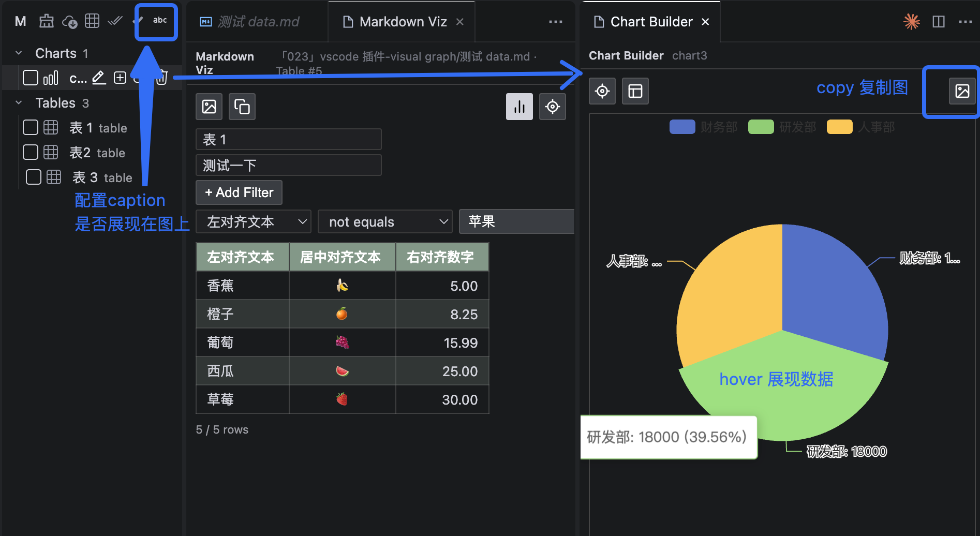Click the trash delete icon on the chart row
The height and width of the screenshot is (536, 980).
(x=162, y=78)
